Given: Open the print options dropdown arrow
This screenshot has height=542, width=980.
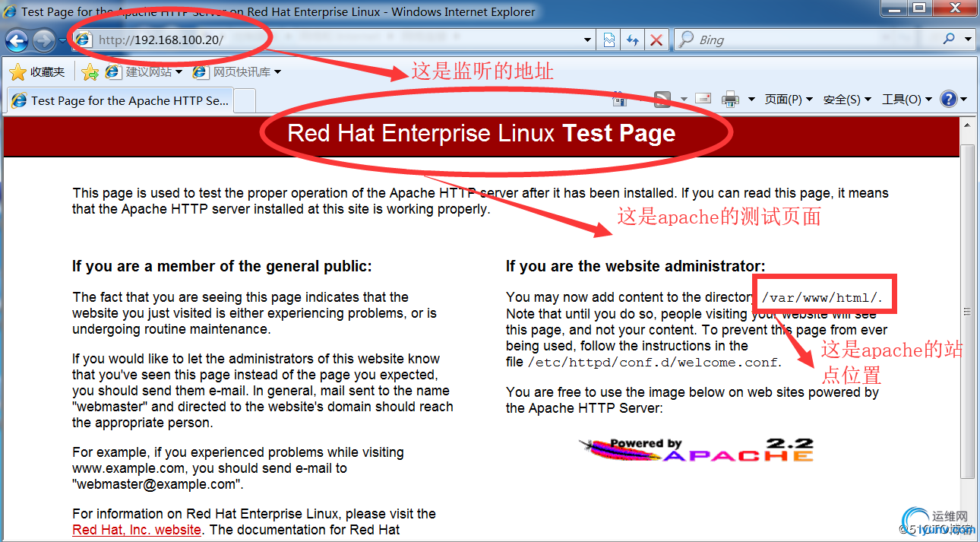Looking at the screenshot, I should (751, 100).
